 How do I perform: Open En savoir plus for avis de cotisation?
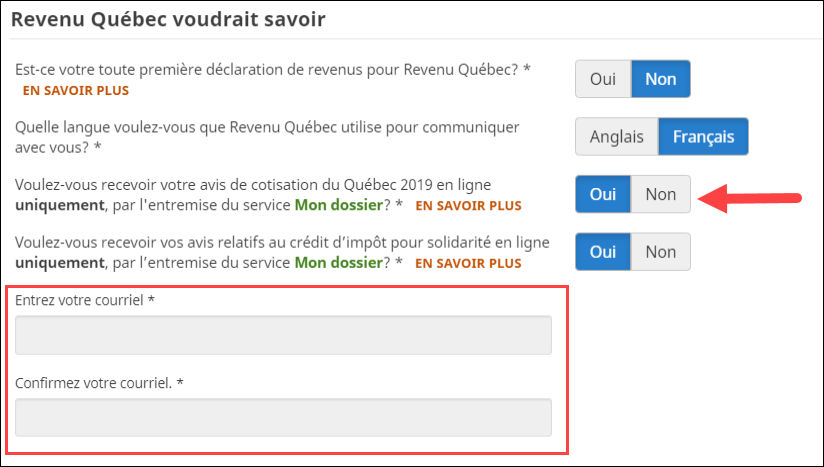pyautogui.click(x=468, y=206)
